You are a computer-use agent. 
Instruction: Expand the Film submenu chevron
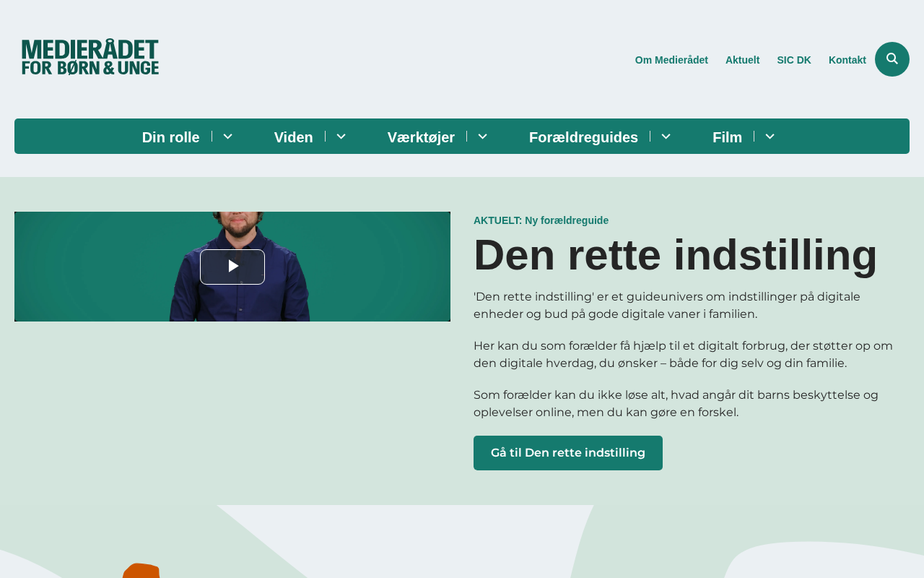[770, 137]
